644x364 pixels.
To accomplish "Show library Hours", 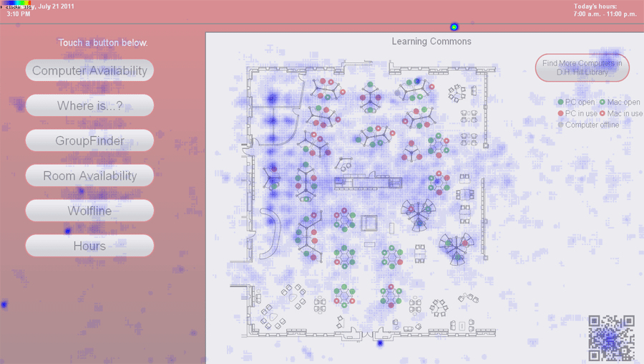I will 89,246.
